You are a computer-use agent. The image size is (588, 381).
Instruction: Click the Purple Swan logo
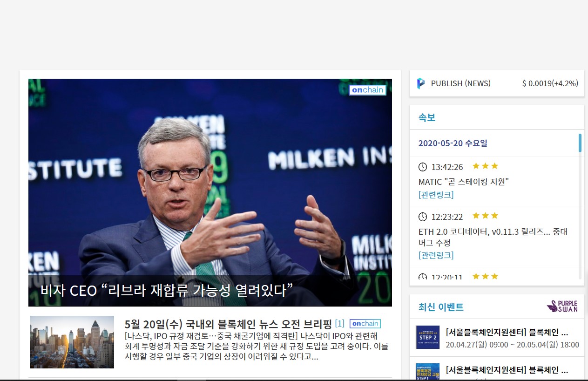[562, 306]
